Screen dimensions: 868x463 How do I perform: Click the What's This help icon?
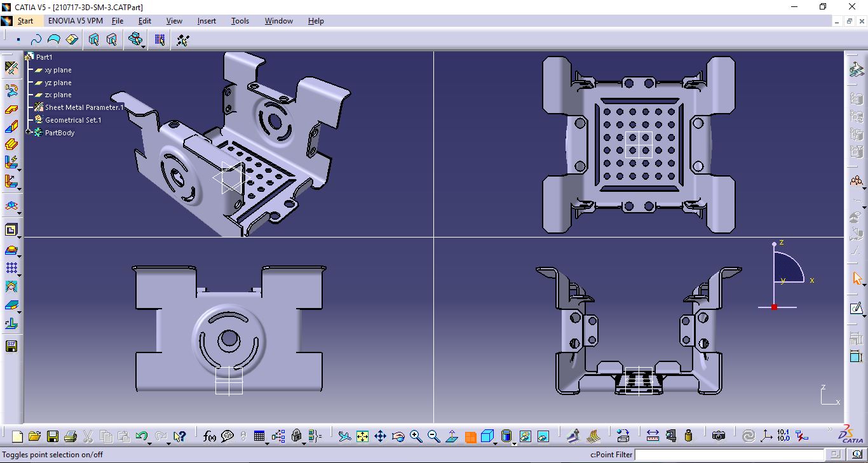click(x=180, y=436)
